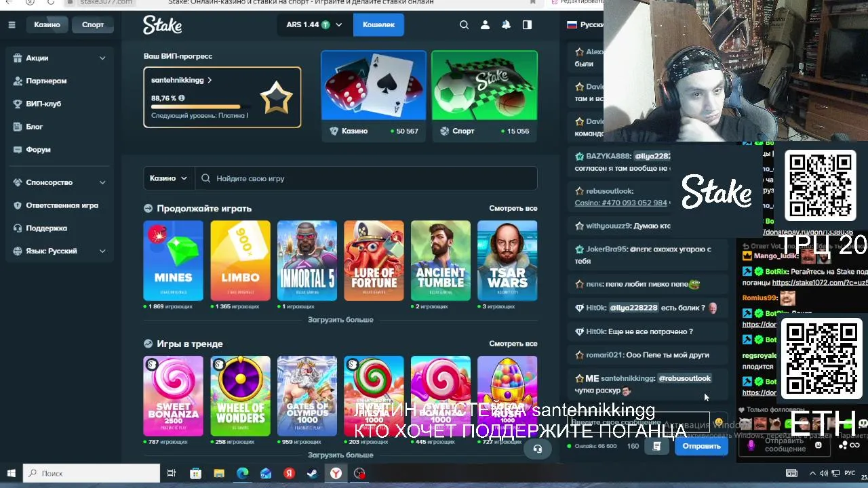Viewport: 868px width, 488px height.
Task: Open the Русский chat language dropdown
Action: click(x=585, y=24)
